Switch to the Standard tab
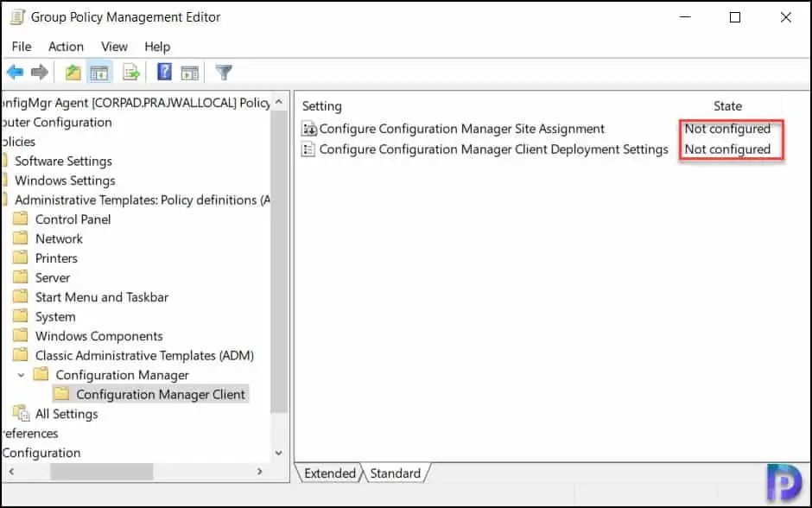This screenshot has width=812, height=508. [395, 473]
